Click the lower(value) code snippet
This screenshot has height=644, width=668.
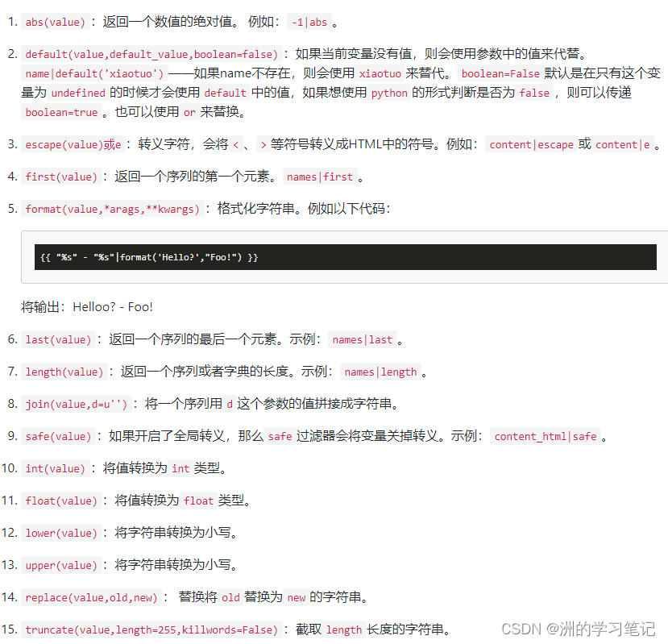pyautogui.click(x=61, y=533)
